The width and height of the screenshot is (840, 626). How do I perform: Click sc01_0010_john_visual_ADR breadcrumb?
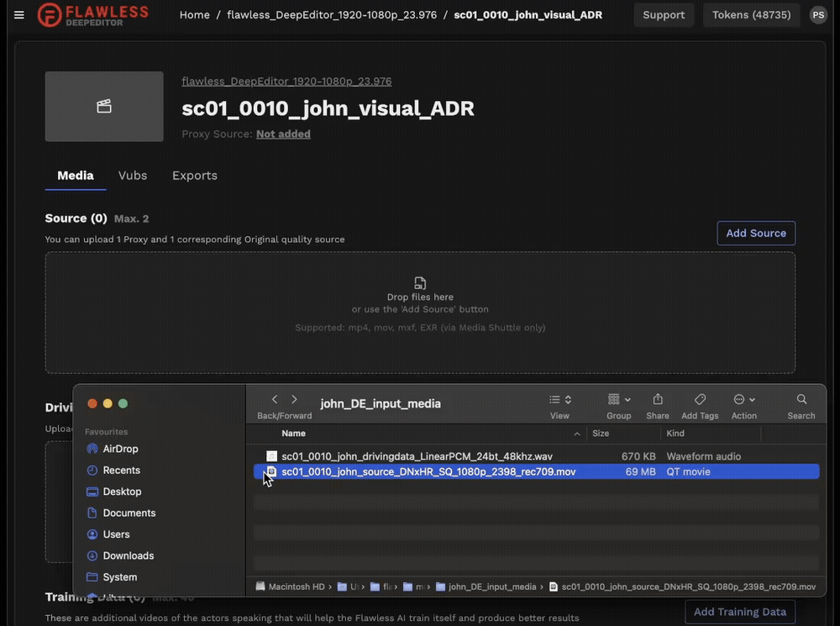pos(528,15)
